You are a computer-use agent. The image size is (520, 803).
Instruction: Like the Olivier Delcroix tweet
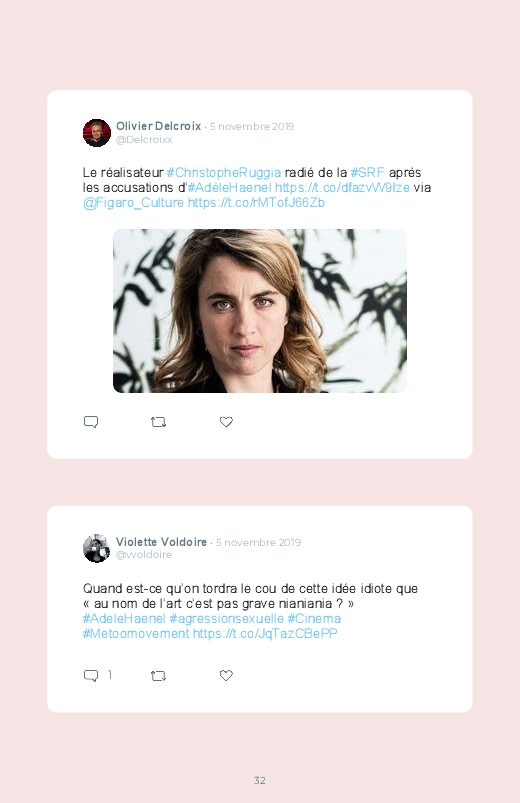(226, 422)
